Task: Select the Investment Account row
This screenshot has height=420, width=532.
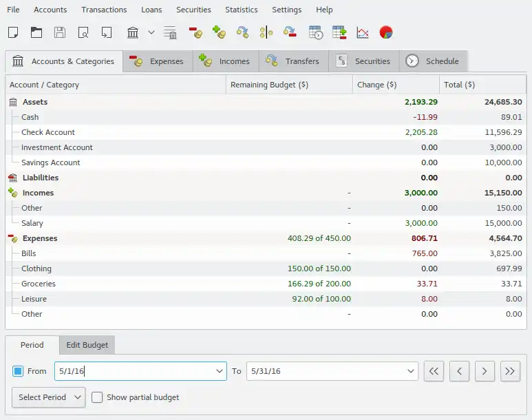Action: pyautogui.click(x=266, y=147)
